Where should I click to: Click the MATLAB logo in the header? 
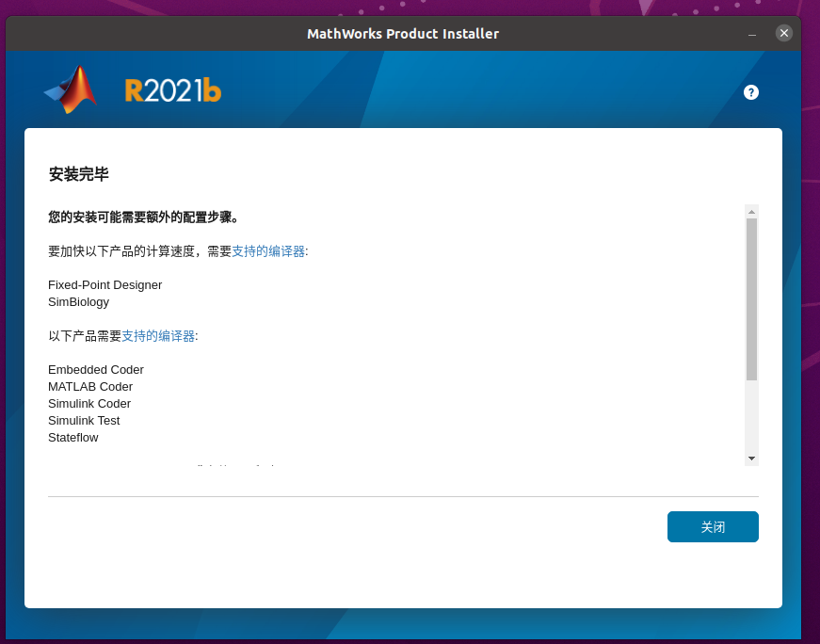coord(71,89)
